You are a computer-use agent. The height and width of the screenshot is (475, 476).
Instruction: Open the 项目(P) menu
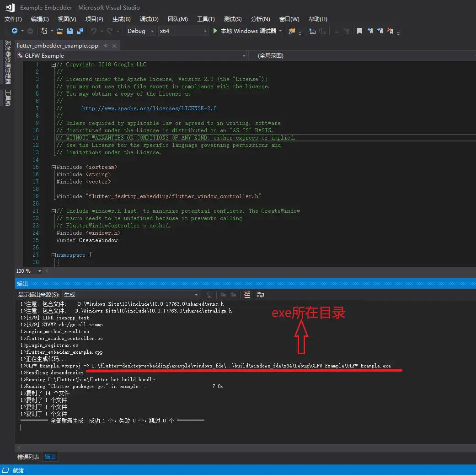point(94,19)
